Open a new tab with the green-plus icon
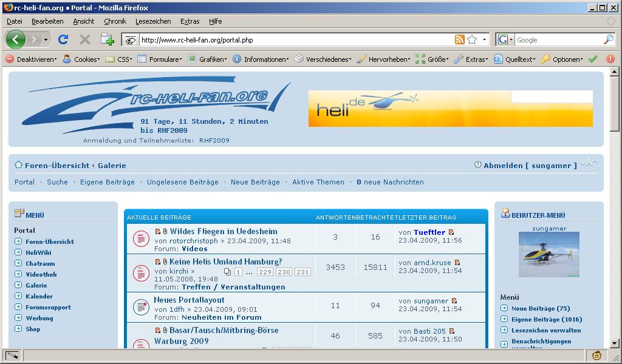 click(x=107, y=39)
